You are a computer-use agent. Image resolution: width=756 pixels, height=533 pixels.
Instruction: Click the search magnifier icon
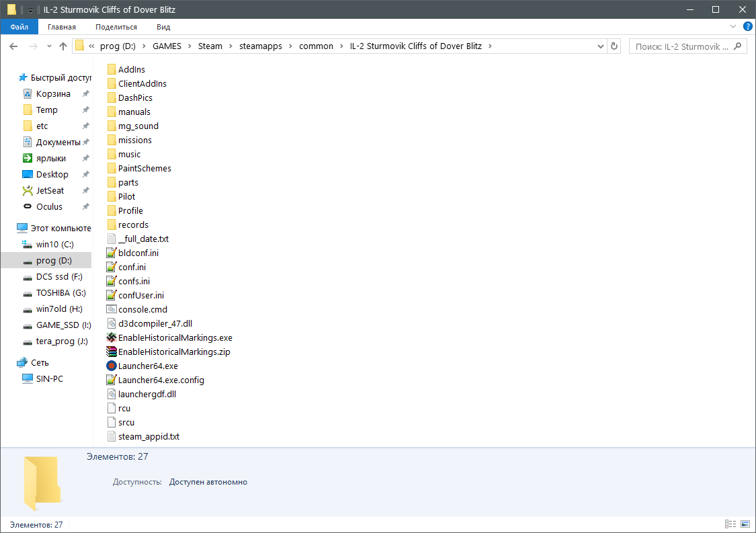pos(737,46)
